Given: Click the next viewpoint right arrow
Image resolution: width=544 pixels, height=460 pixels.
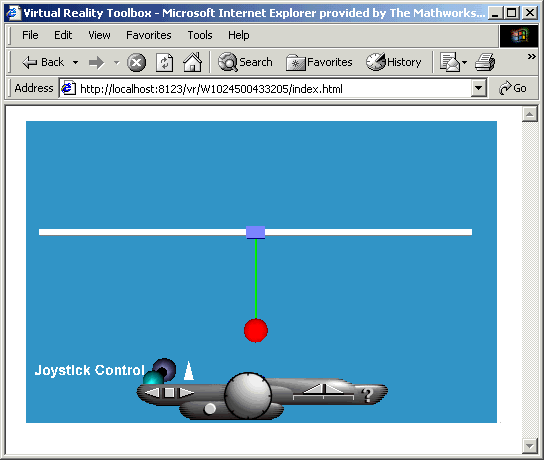Looking at the screenshot, I should [x=187, y=393].
